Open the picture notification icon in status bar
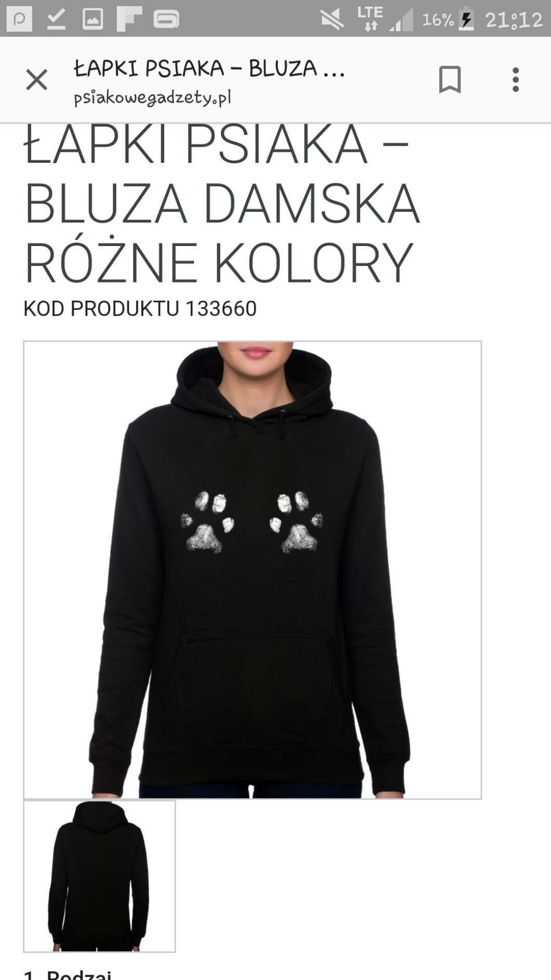This screenshot has height=980, width=551. (x=93, y=19)
